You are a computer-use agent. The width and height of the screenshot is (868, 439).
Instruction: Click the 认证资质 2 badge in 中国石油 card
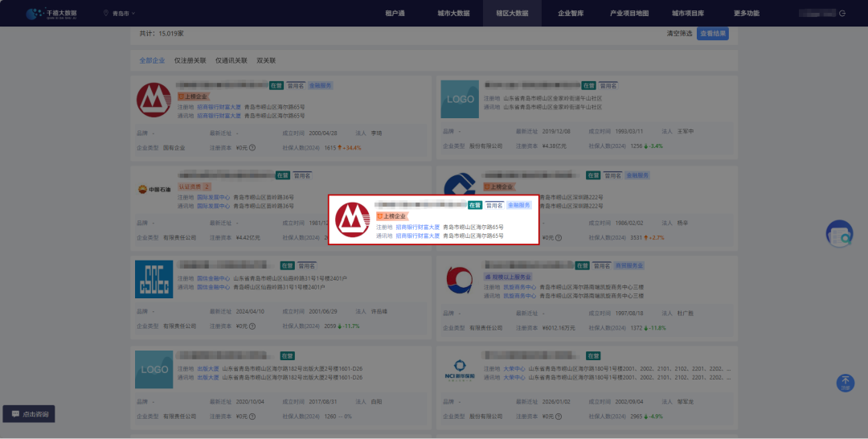click(x=194, y=187)
